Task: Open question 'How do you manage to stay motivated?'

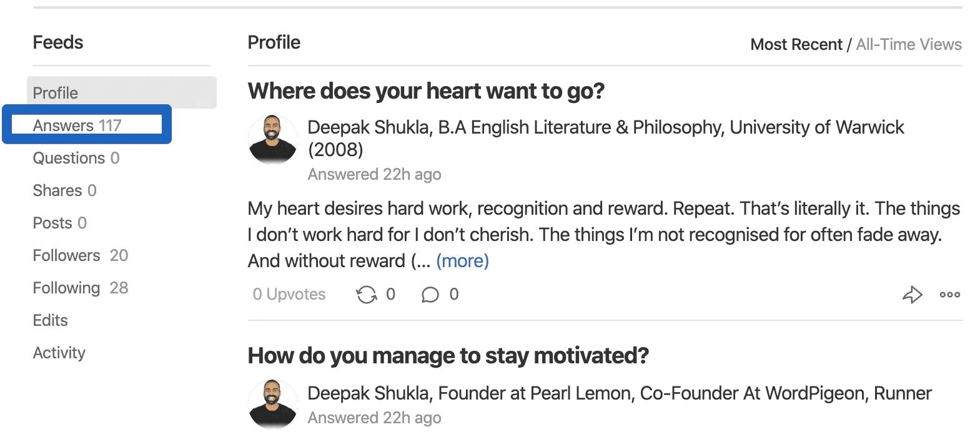Action: click(448, 356)
